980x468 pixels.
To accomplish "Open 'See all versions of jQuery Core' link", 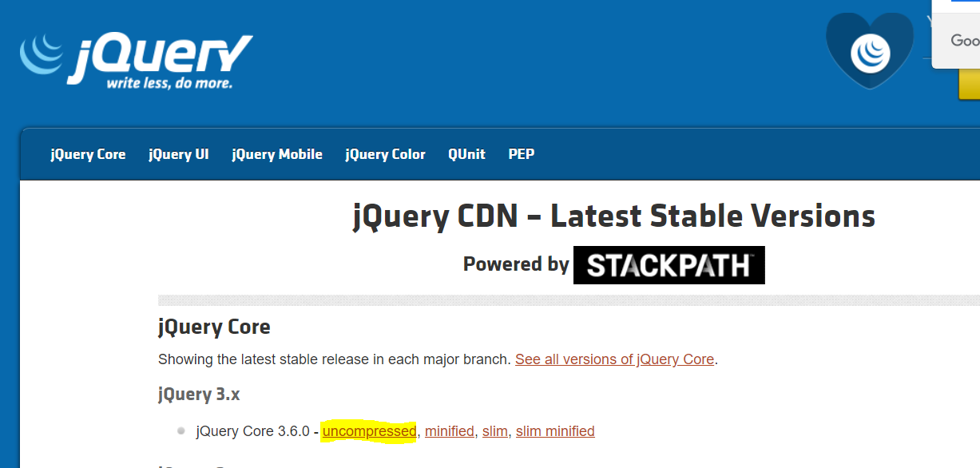I will pyautogui.click(x=614, y=359).
